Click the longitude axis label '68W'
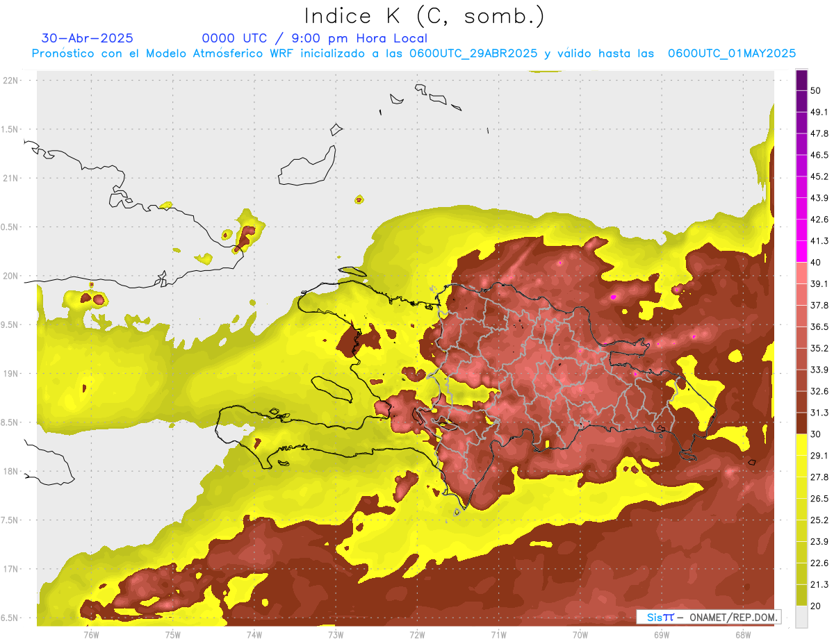Screen dimensions: 834x644 (743, 635)
